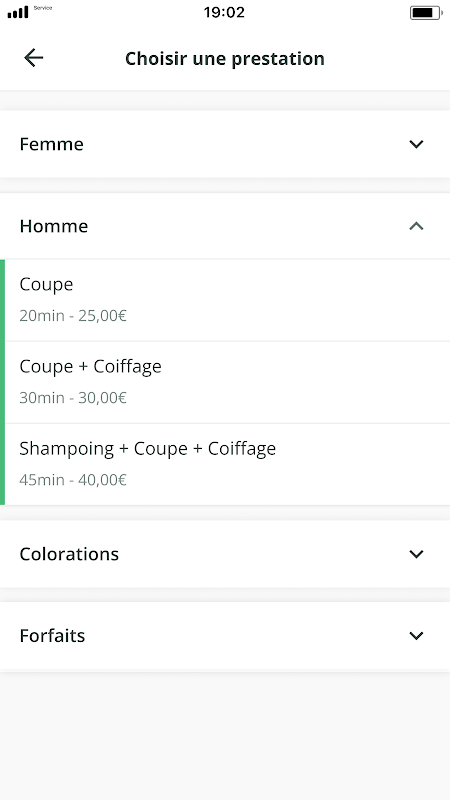Expand the Forfaits section chevron
This screenshot has height=800, width=450.
(416, 636)
